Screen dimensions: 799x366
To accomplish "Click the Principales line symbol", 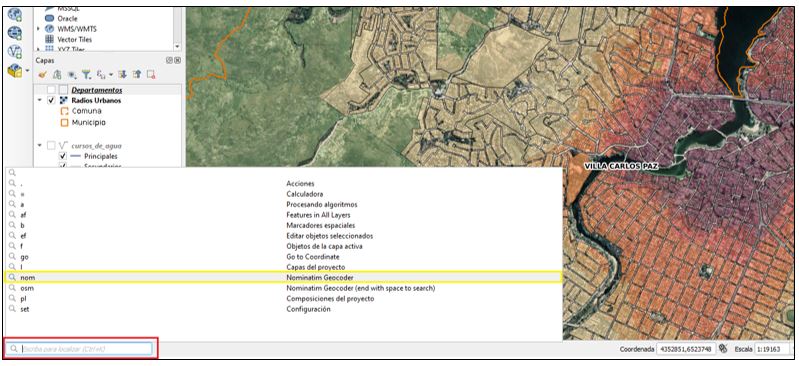I will pos(75,156).
